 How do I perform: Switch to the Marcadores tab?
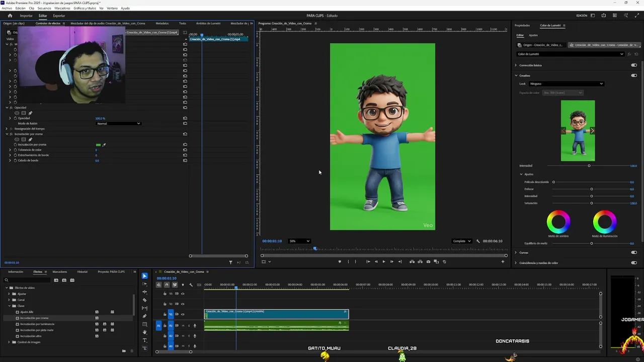59,272
